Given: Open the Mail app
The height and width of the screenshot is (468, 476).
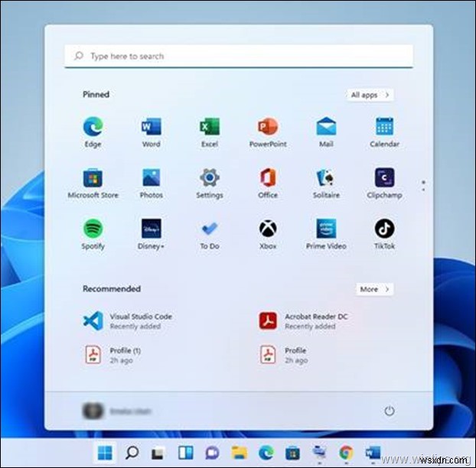Looking at the screenshot, I should pos(326,132).
